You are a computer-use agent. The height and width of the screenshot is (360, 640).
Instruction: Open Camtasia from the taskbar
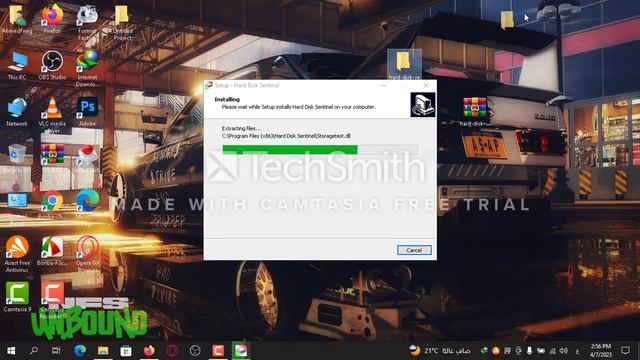(x=218, y=351)
